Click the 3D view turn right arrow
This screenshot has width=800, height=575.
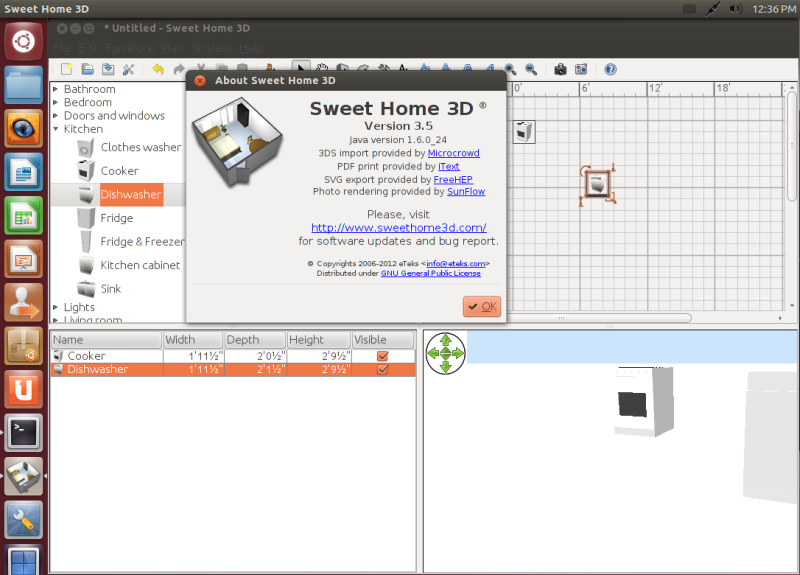[458, 353]
